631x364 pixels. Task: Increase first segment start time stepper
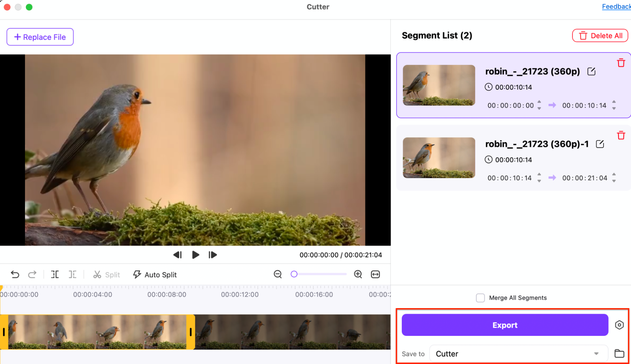pos(539,102)
